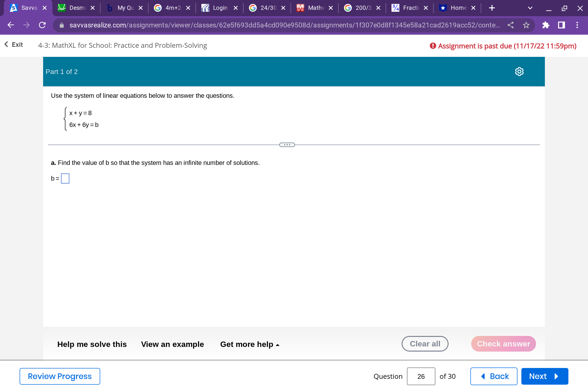Open the settings gear in Part header
The width and height of the screenshot is (588, 392).
[x=519, y=72]
